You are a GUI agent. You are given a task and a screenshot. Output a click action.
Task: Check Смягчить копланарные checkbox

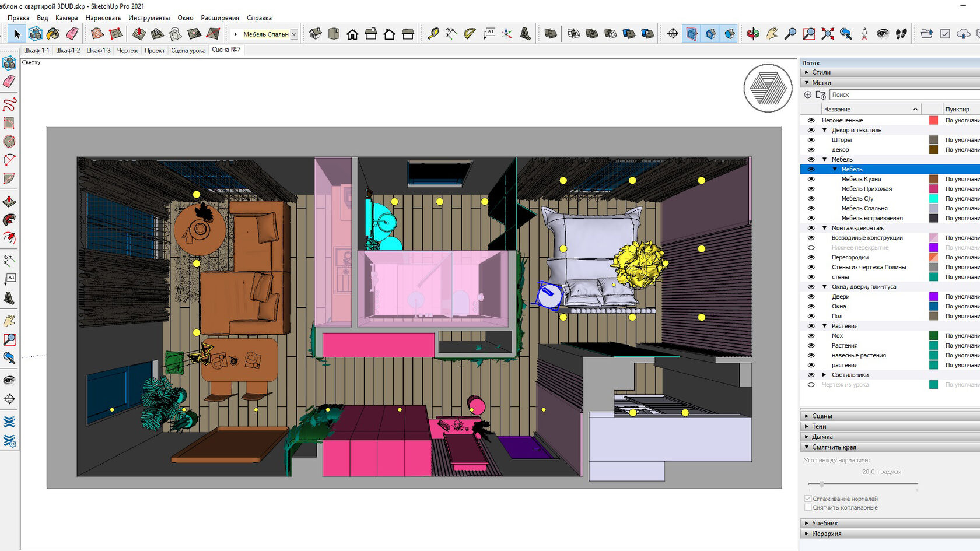tap(808, 507)
